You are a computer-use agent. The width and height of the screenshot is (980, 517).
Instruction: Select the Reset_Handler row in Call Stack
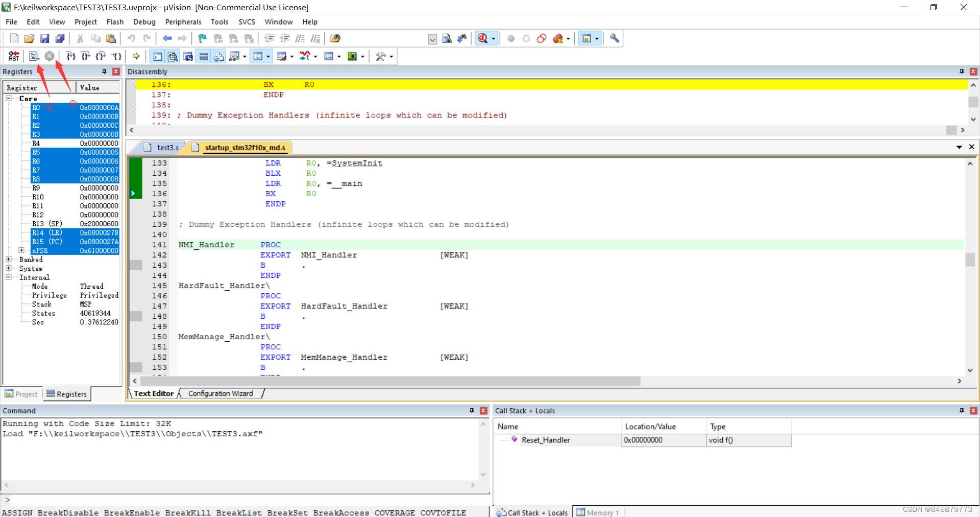[643, 440]
